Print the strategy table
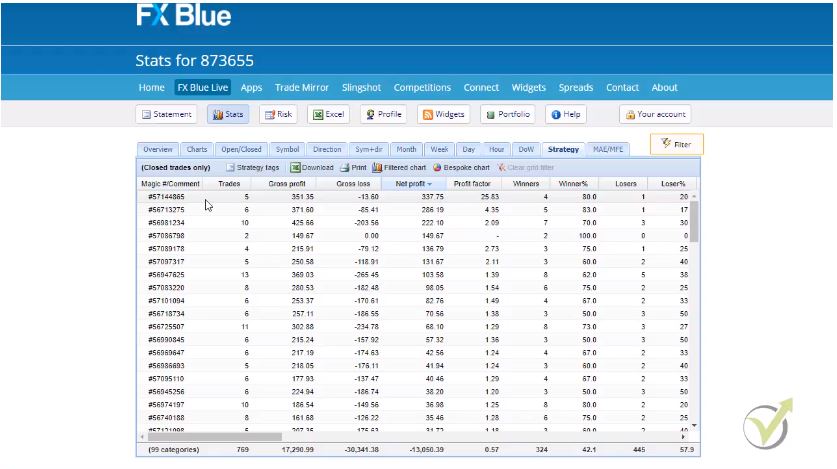 (x=353, y=168)
